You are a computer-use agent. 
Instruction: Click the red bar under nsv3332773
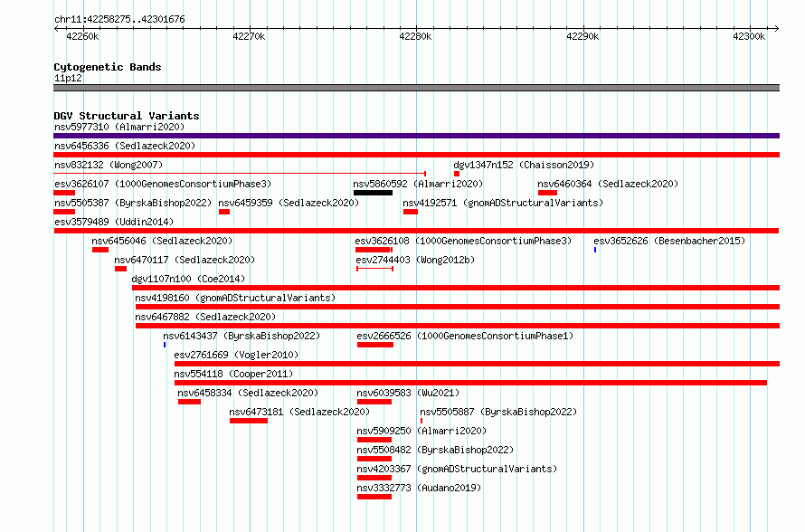point(374,497)
